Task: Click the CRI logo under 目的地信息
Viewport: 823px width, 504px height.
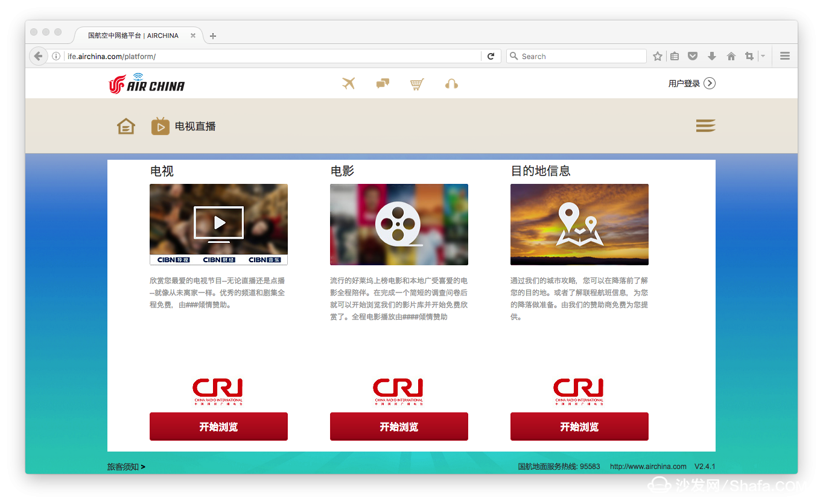Action: click(579, 392)
